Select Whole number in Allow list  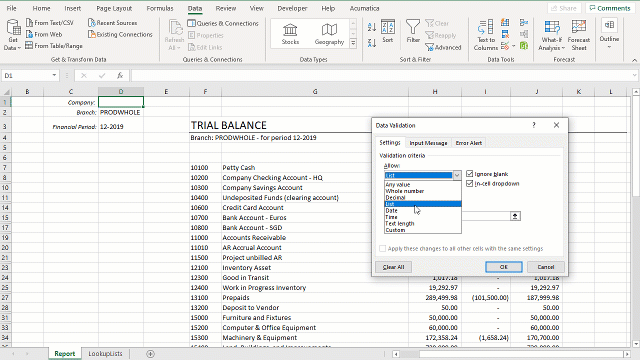[423, 191]
